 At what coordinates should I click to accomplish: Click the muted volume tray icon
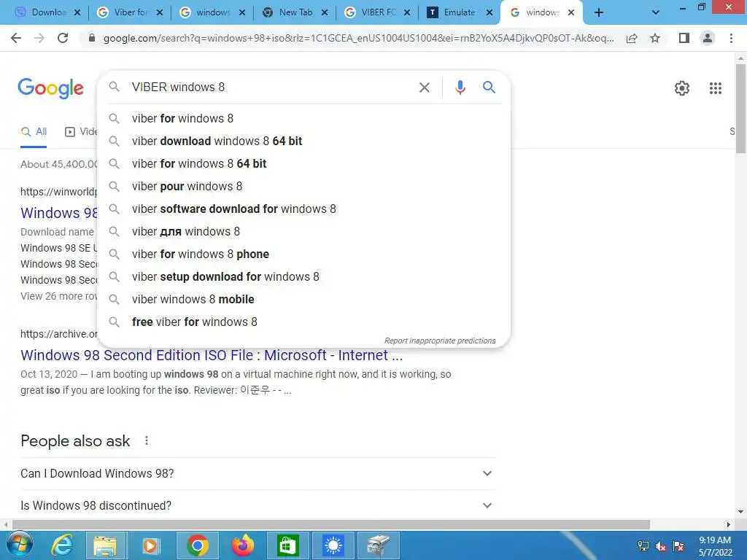[x=660, y=546]
